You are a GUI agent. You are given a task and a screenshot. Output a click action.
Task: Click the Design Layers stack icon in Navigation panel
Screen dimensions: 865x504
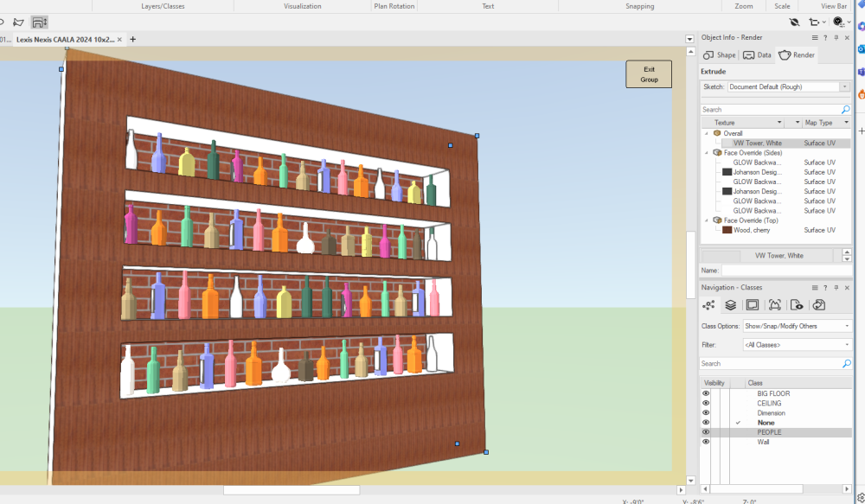[x=729, y=304]
